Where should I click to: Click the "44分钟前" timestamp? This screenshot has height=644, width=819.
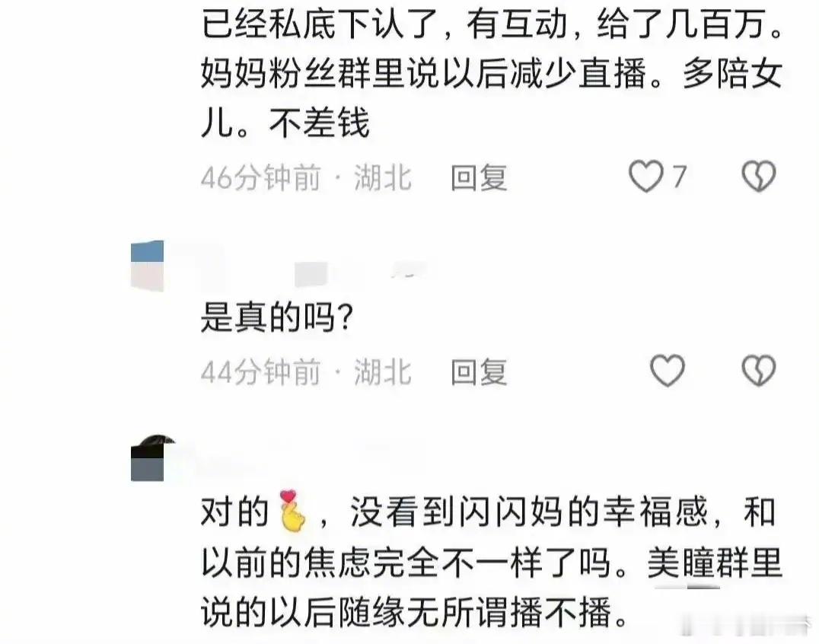260,372
